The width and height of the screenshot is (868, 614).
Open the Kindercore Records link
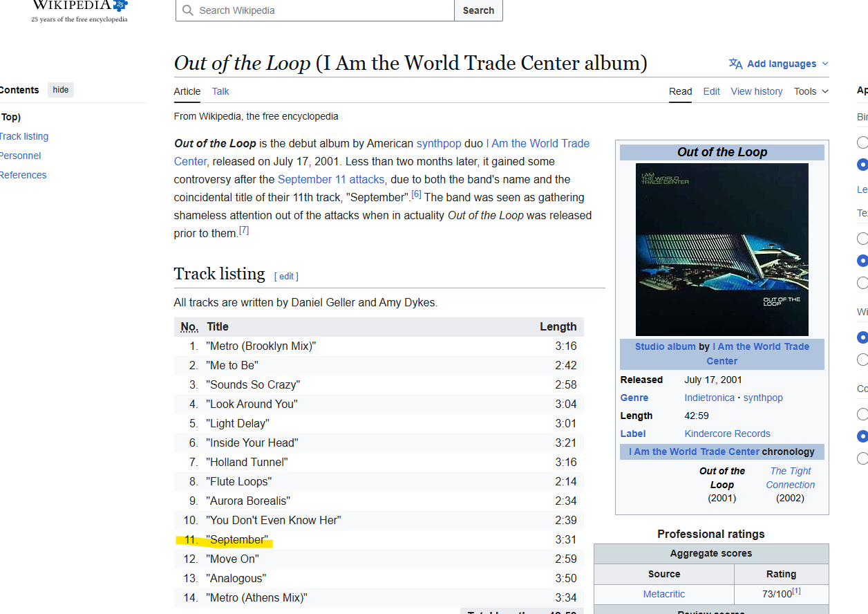click(727, 434)
